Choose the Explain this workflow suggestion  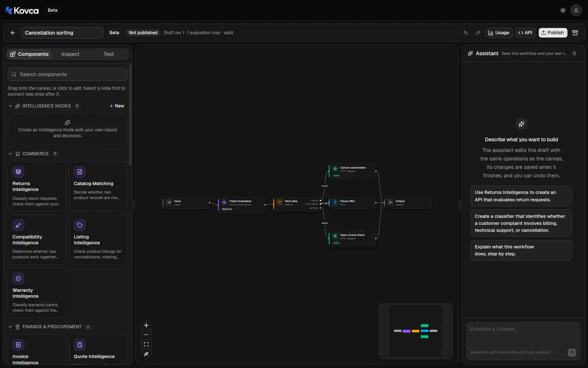(x=521, y=250)
